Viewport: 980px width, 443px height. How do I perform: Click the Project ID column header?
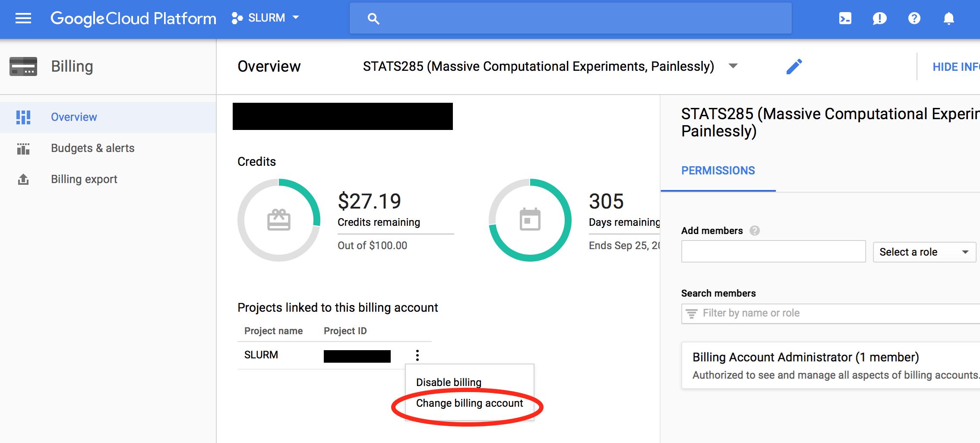[345, 331]
